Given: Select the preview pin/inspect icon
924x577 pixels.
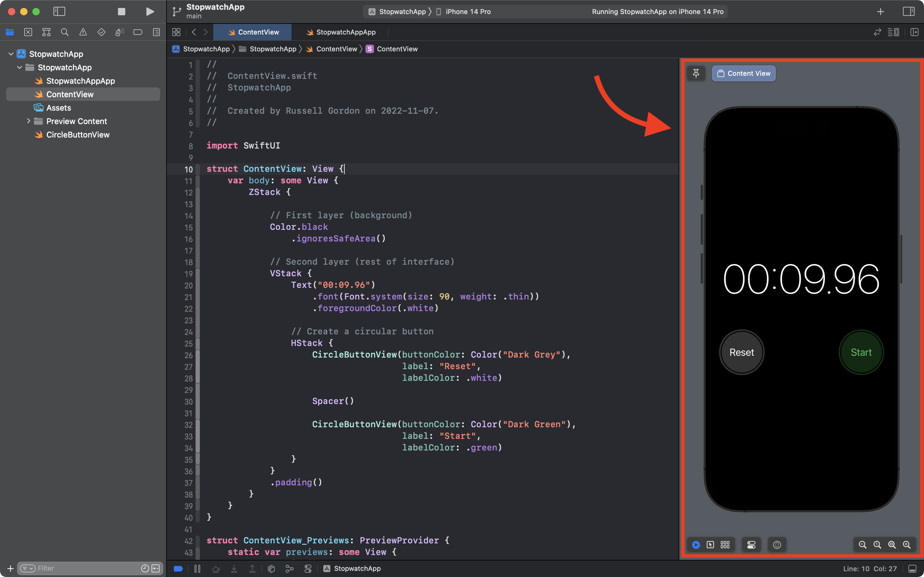Looking at the screenshot, I should [x=695, y=73].
